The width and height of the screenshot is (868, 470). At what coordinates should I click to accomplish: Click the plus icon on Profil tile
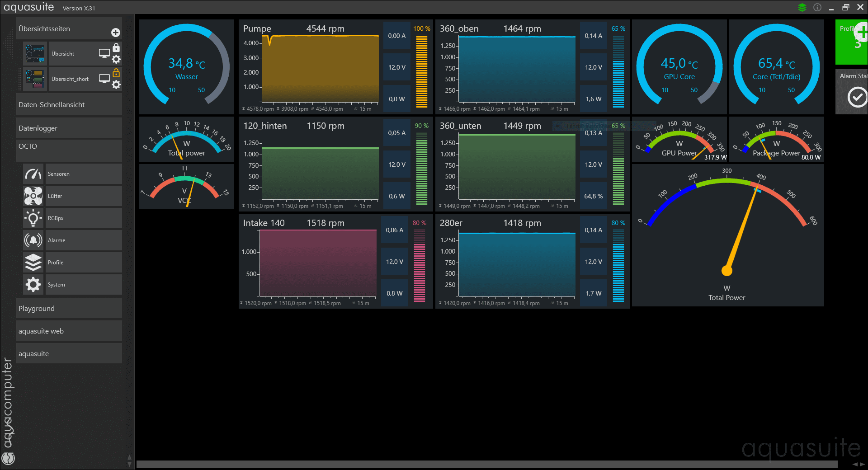tap(862, 32)
